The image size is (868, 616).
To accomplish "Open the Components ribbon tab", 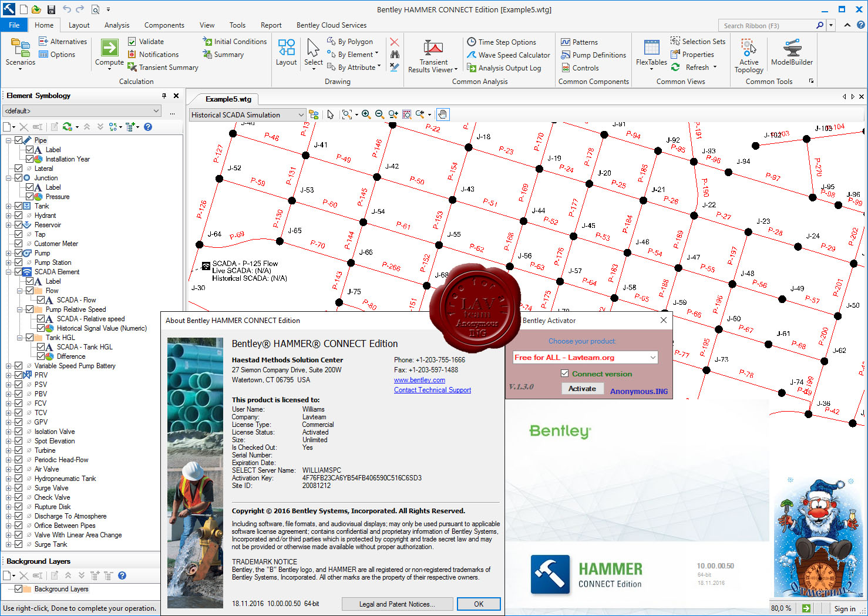I will [x=164, y=25].
